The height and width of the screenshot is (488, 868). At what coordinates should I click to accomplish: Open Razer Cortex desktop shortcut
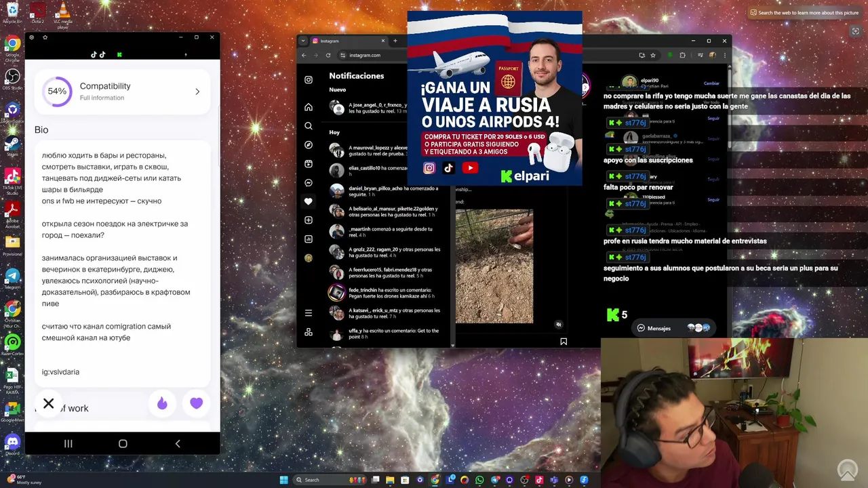point(12,345)
